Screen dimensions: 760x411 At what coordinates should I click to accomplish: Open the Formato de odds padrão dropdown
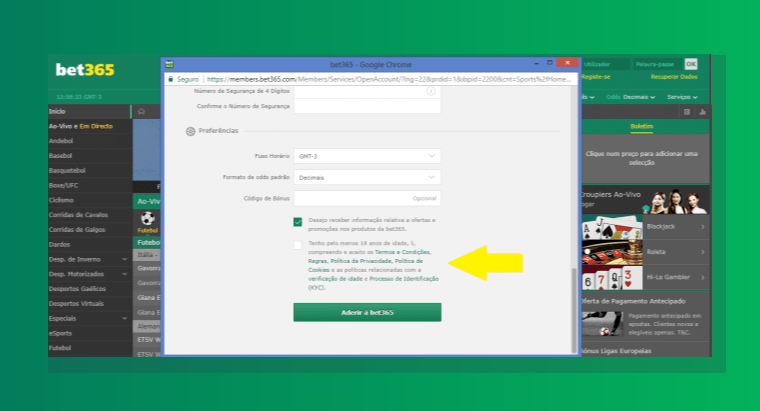tap(367, 177)
